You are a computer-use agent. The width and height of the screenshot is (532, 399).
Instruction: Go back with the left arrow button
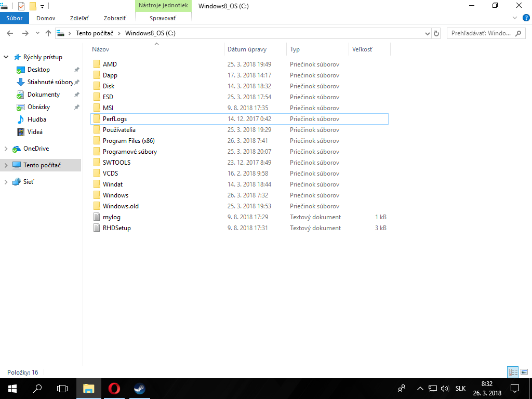[x=10, y=33]
